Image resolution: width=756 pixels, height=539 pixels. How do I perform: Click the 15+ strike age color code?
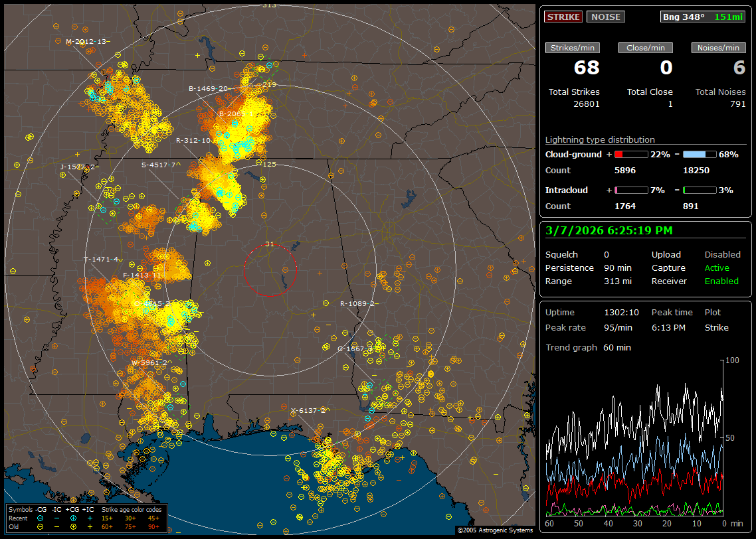(107, 517)
